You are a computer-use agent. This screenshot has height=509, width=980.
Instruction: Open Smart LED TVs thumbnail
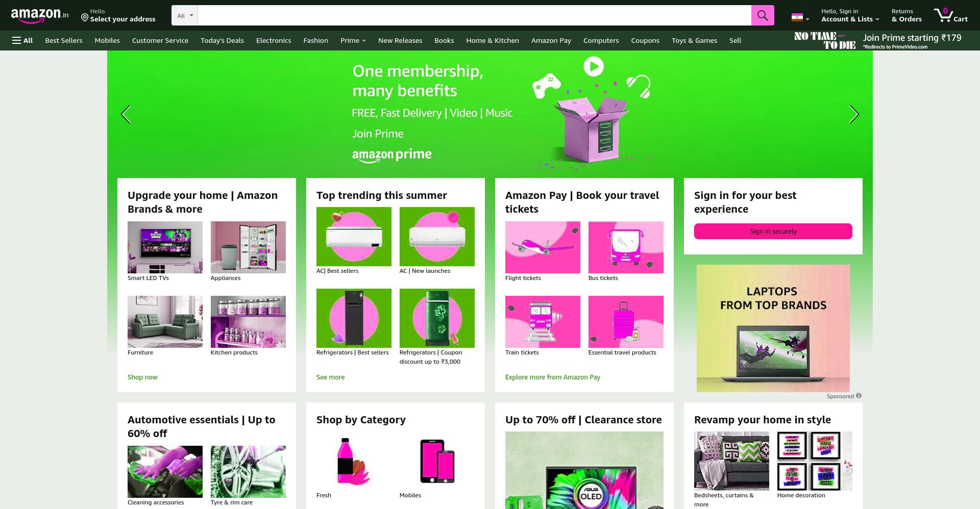pos(165,247)
